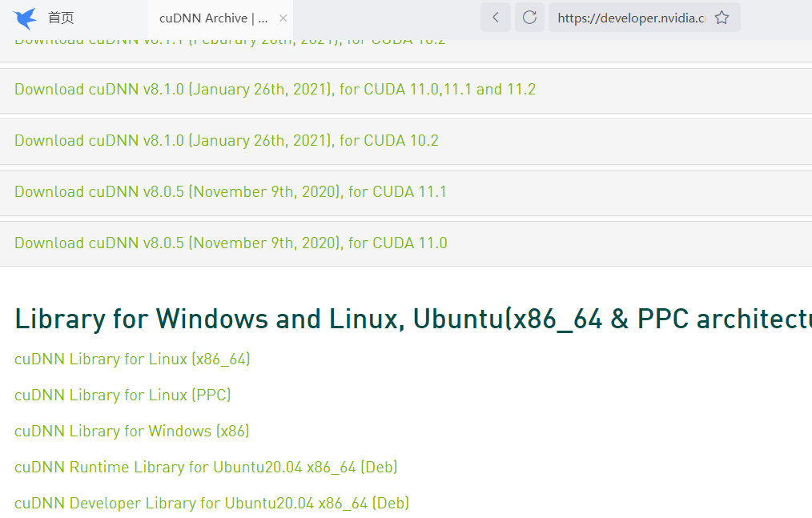Focus the developer.nvidia URL address field
The image size is (812, 518).
631,18
